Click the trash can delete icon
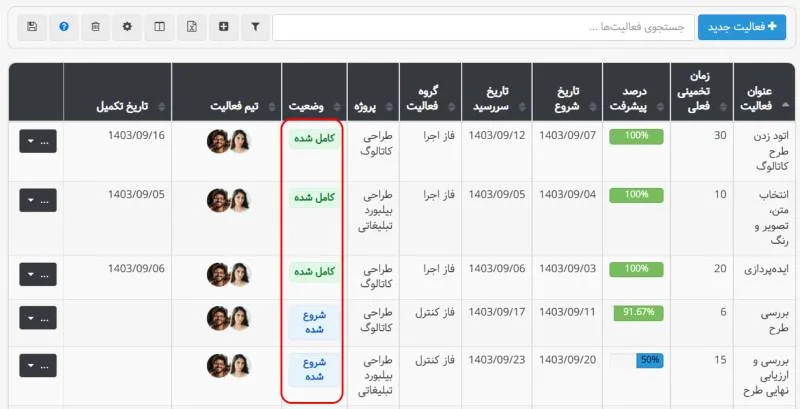 pyautogui.click(x=95, y=27)
